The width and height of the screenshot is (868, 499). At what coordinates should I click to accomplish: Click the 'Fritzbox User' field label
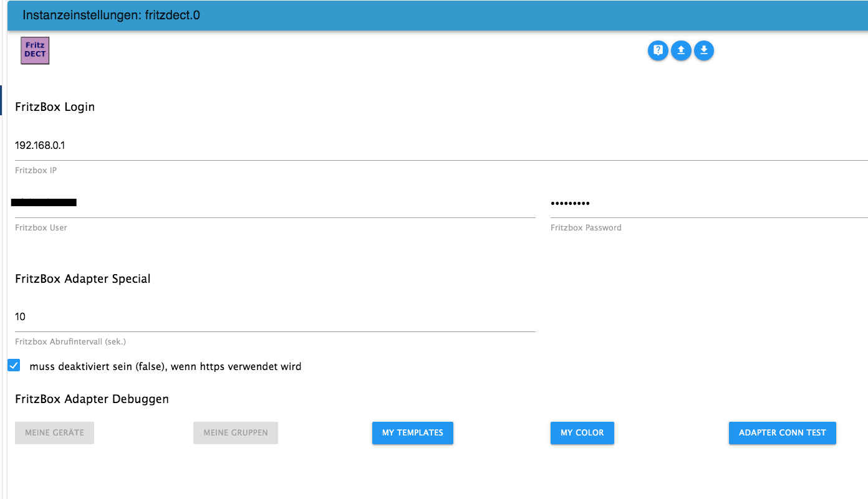(x=41, y=227)
